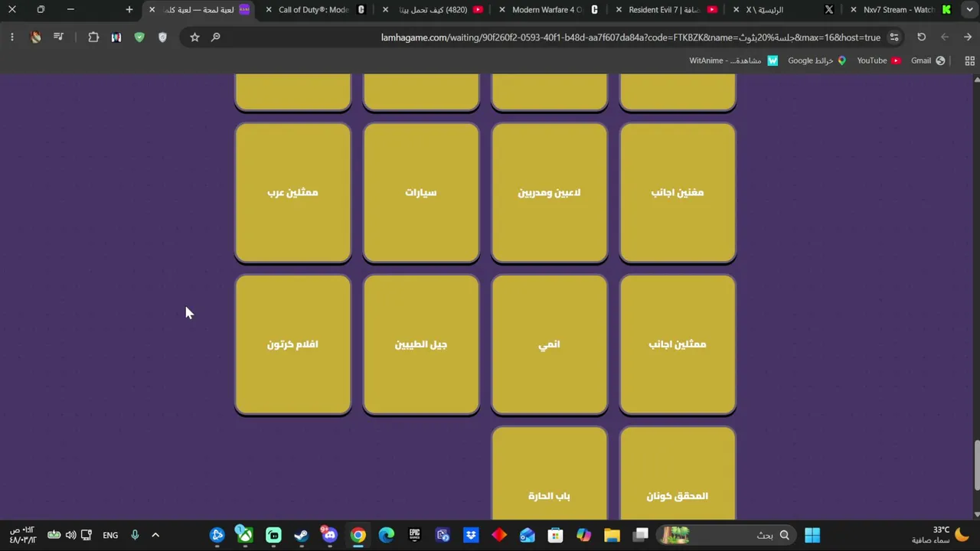Open Microsoft Edge from taskbar

tap(387, 535)
